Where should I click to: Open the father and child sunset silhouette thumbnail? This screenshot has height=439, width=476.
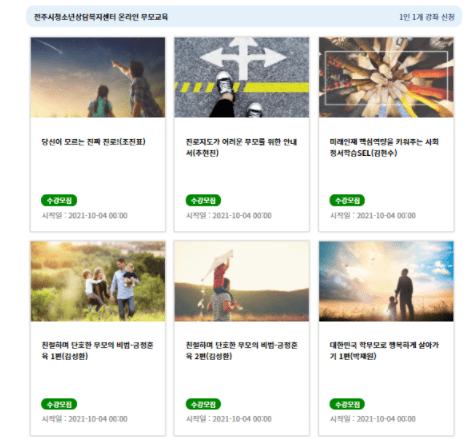point(386,281)
